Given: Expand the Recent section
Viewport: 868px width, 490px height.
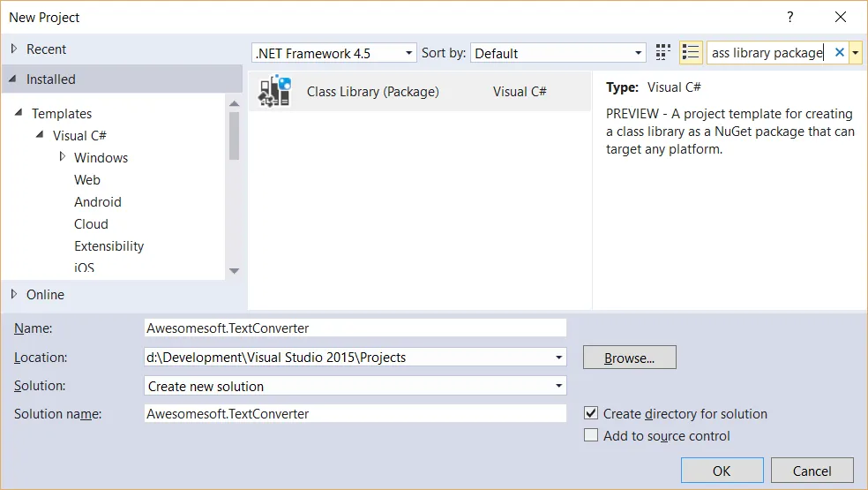Looking at the screenshot, I should (13, 49).
